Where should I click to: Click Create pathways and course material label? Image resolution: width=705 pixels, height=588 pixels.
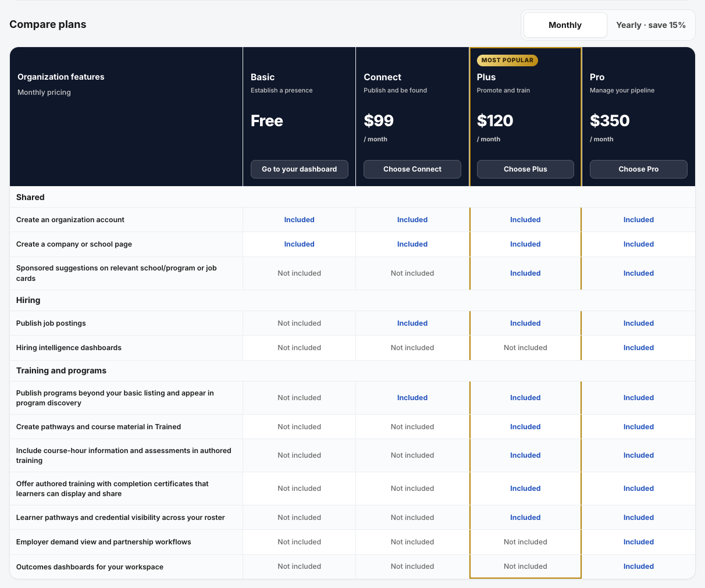point(98,427)
